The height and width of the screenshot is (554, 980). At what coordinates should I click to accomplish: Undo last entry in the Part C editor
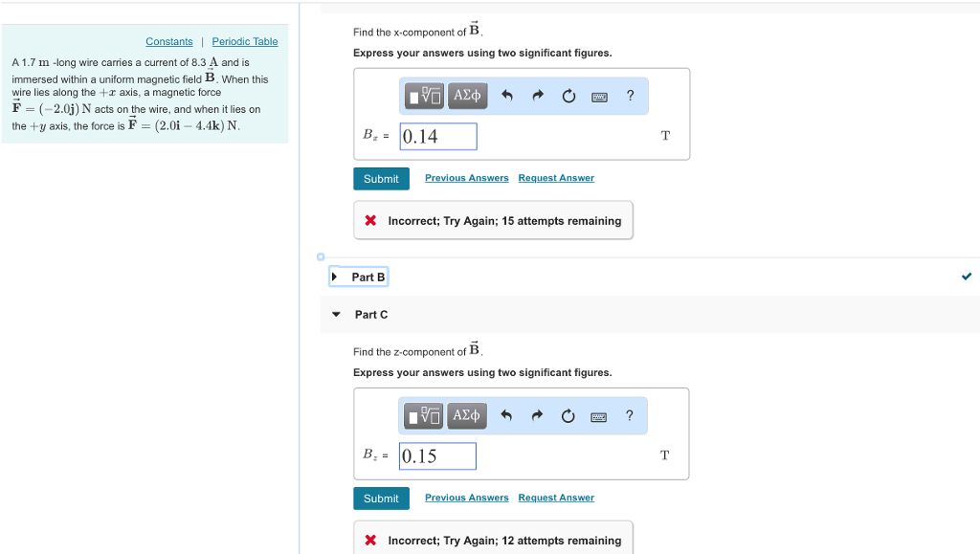(506, 415)
